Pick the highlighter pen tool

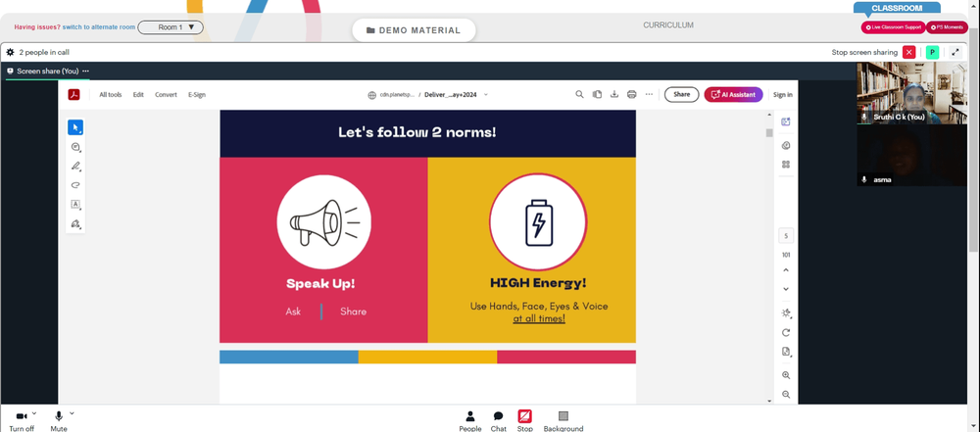click(x=75, y=167)
